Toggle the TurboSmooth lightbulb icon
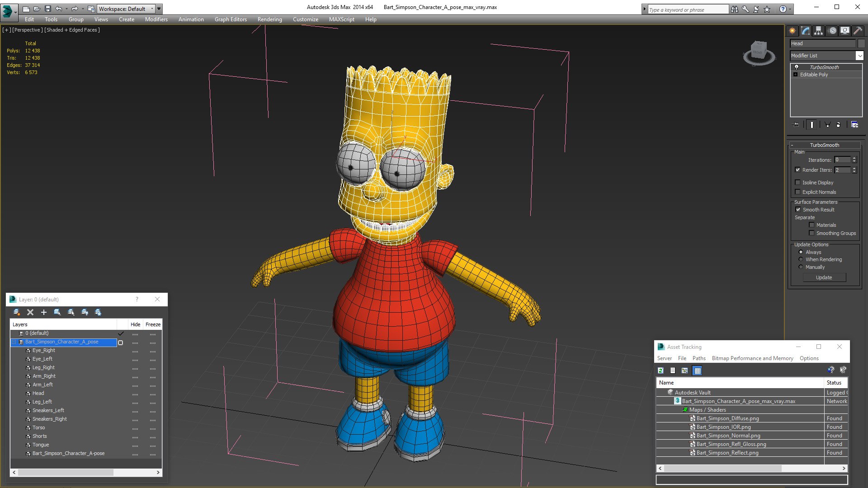The height and width of the screenshot is (488, 868). 797,67
